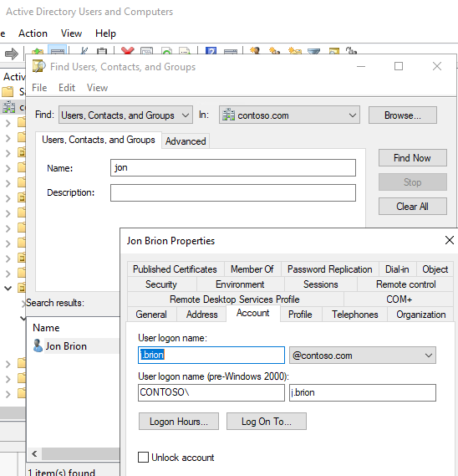Screen dimensions: 458x476
Task: Open the @contoso.com UPN suffix dropdown
Action: point(363,356)
